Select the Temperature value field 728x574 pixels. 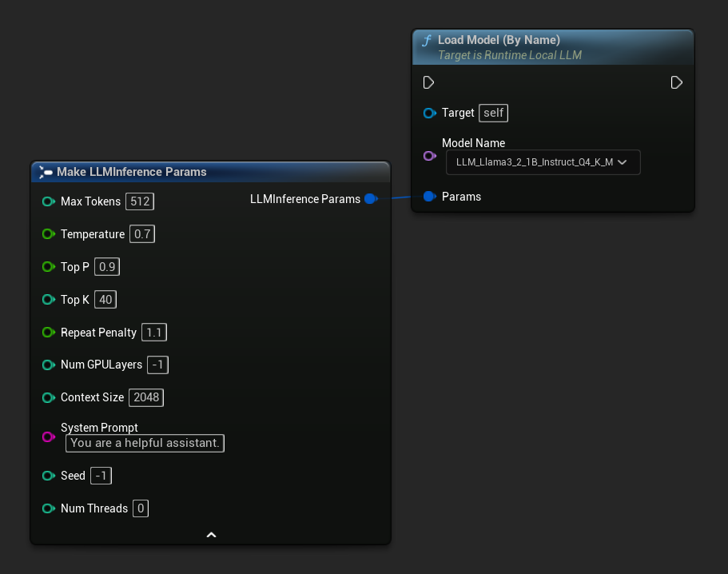point(141,234)
